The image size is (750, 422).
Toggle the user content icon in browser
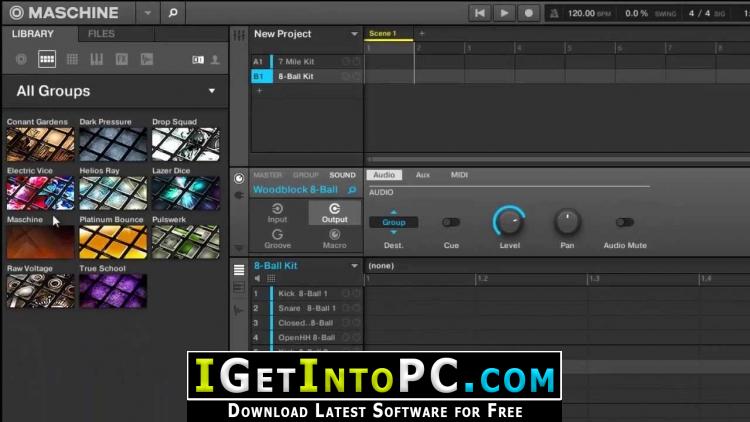coord(215,60)
